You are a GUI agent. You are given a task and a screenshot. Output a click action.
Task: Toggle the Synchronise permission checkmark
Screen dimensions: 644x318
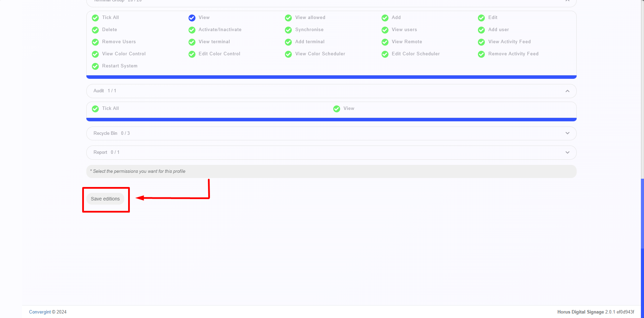(288, 30)
